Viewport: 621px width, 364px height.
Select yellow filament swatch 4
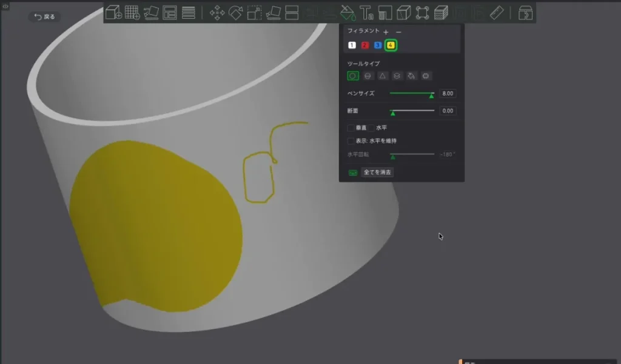pos(391,45)
